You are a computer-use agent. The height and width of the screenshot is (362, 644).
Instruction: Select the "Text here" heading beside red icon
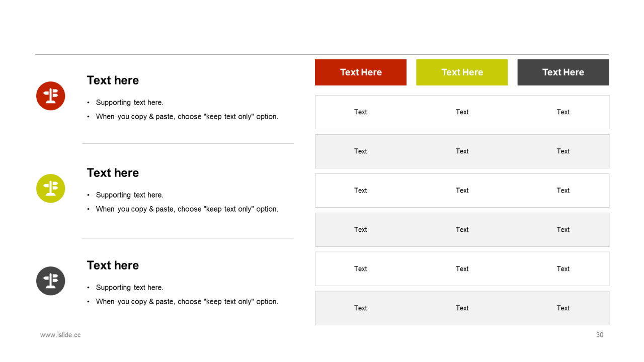point(113,80)
